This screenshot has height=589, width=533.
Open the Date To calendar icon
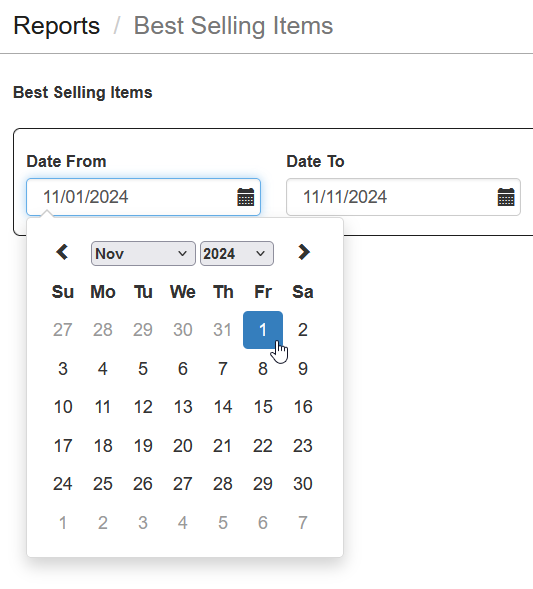point(506,197)
